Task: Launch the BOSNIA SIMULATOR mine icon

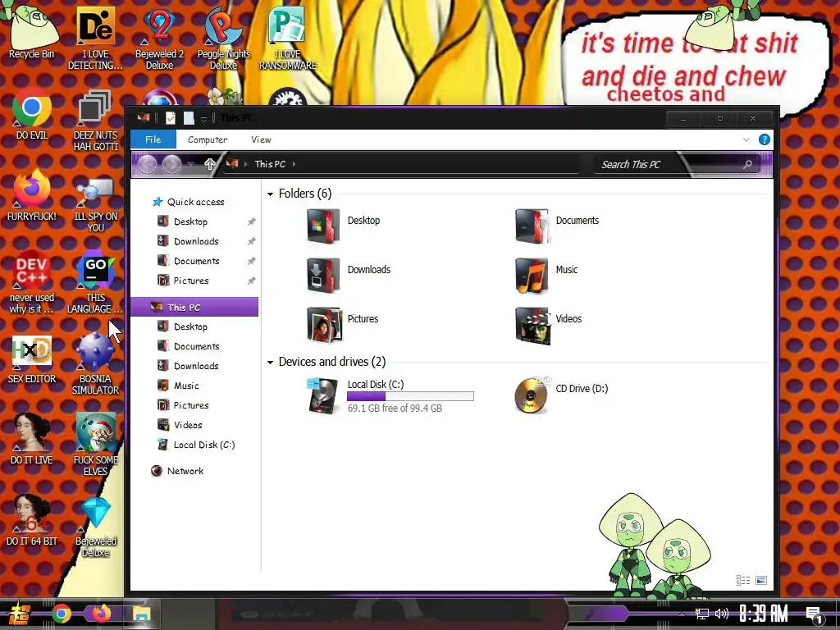Action: [x=95, y=363]
